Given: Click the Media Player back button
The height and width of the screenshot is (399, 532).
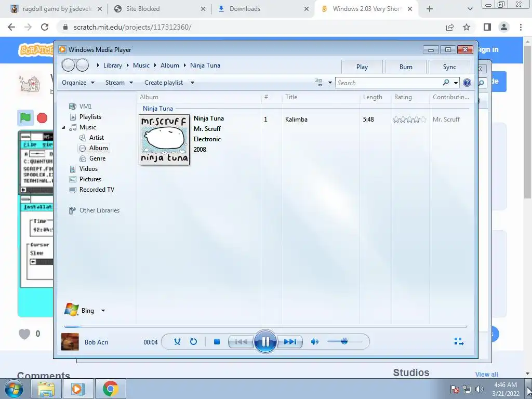Looking at the screenshot, I should tap(68, 65).
